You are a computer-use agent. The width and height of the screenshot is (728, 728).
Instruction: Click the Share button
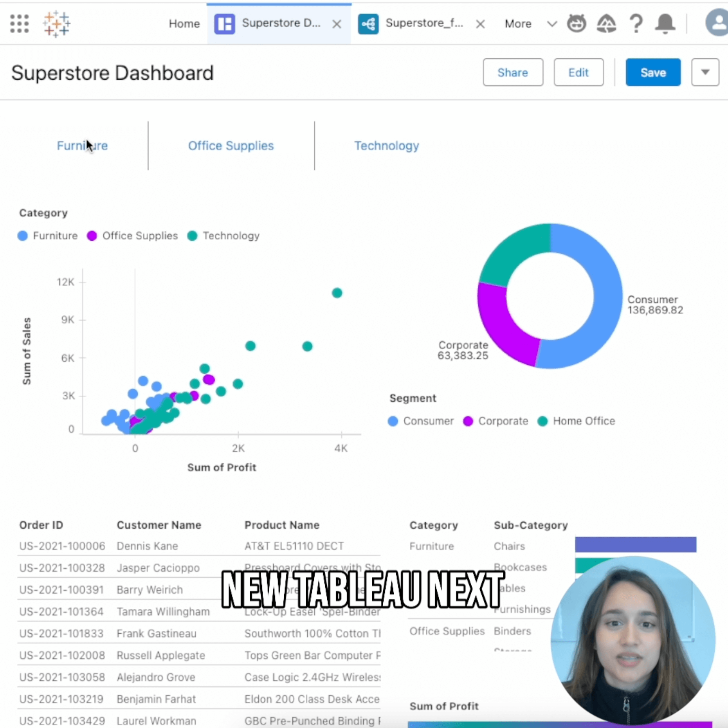[x=513, y=72]
